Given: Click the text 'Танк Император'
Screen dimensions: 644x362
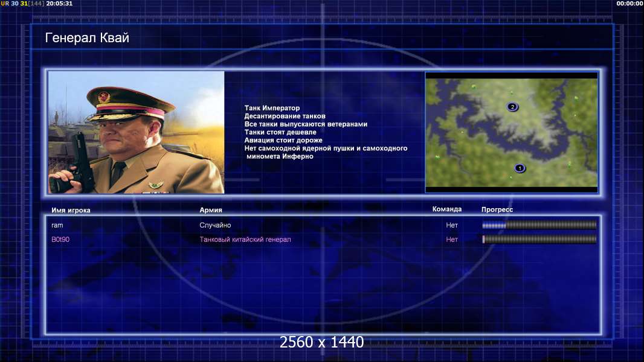Looking at the screenshot, I should pyautogui.click(x=272, y=108).
